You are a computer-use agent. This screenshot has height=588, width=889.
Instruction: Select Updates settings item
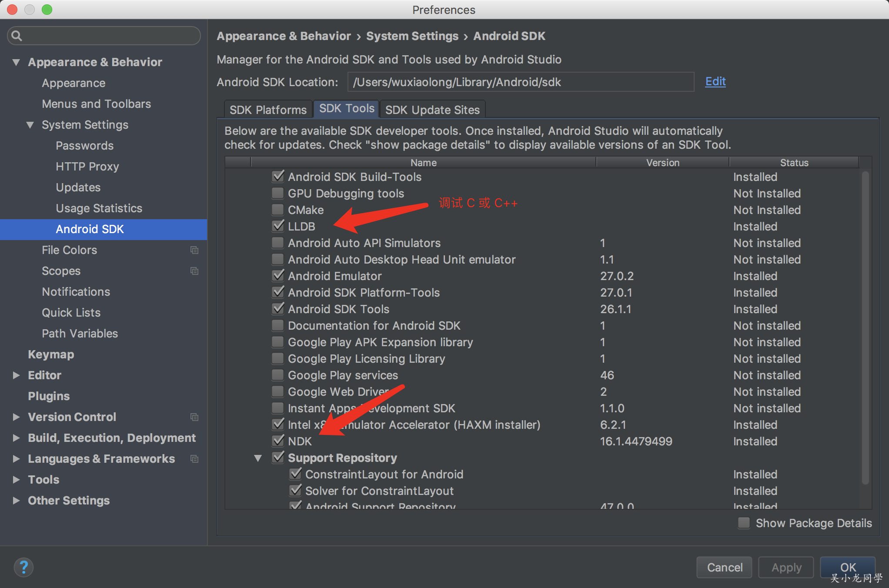(x=78, y=187)
